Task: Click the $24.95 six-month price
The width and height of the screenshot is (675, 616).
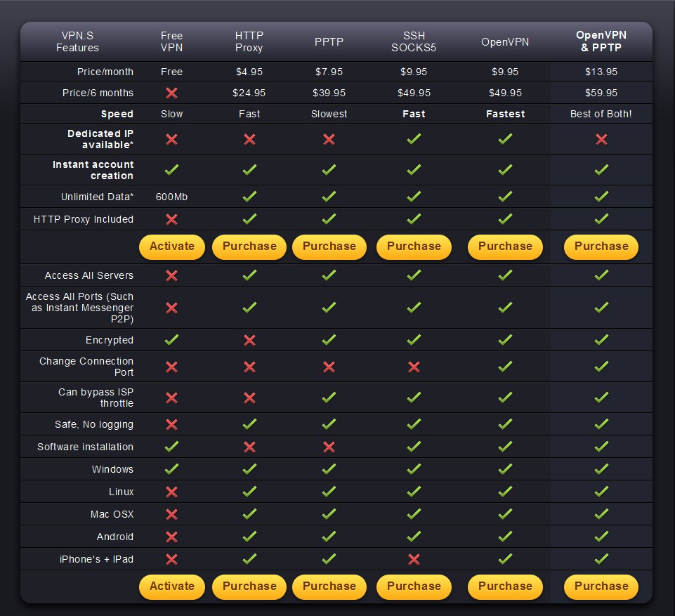Action: [x=249, y=93]
